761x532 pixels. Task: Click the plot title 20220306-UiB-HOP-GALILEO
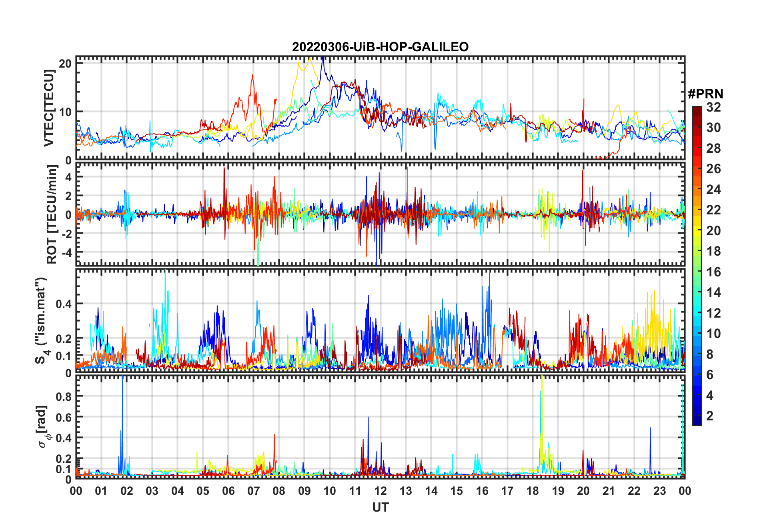(380, 47)
